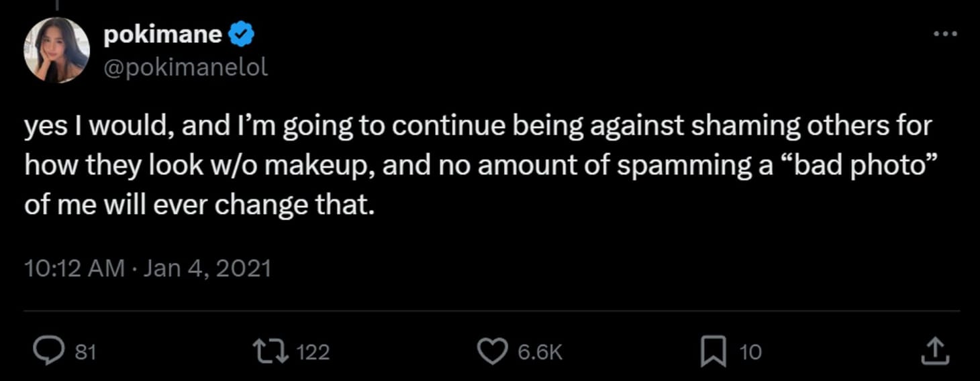
Task: Open the @pokimanelol handle link
Action: [185, 66]
